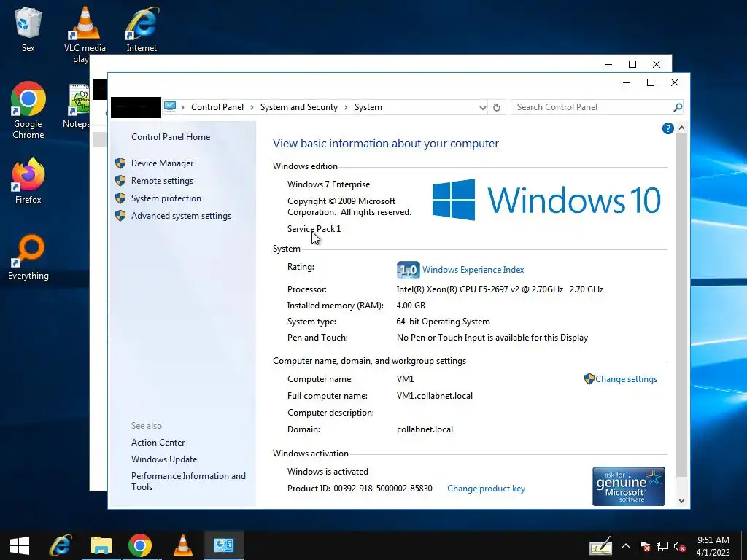Open the clock showing 9:51 AM

tap(713, 545)
